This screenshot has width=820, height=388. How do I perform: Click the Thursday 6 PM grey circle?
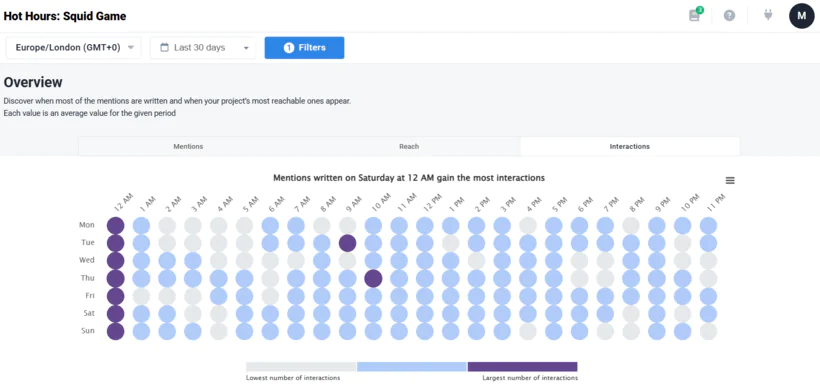[580, 279]
